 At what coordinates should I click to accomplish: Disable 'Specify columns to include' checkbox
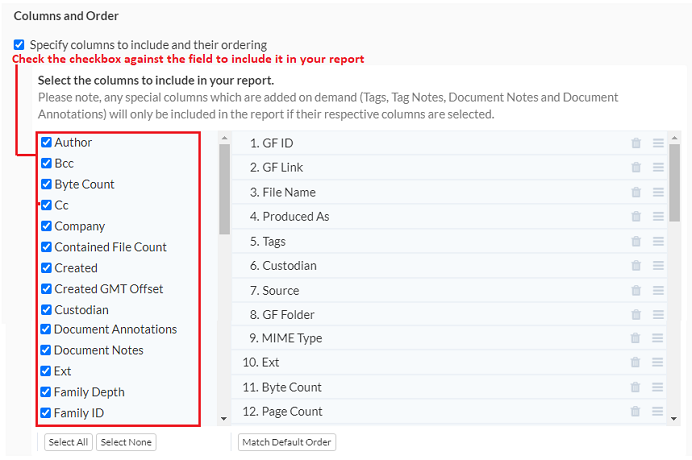tap(19, 45)
